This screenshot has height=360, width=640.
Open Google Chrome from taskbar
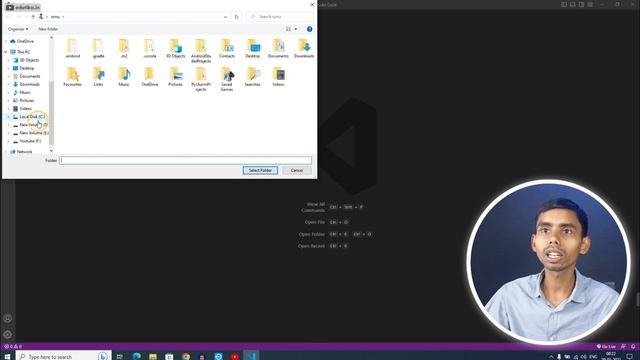[x=186, y=356]
